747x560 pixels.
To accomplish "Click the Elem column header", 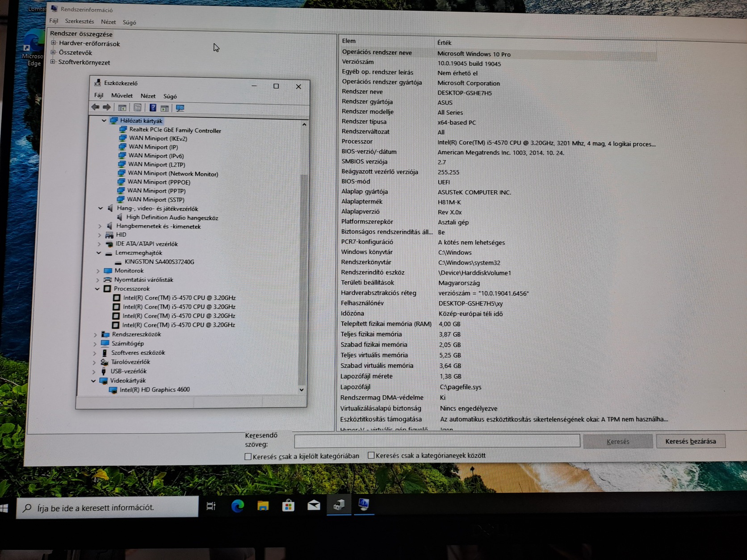I will pyautogui.click(x=349, y=41).
